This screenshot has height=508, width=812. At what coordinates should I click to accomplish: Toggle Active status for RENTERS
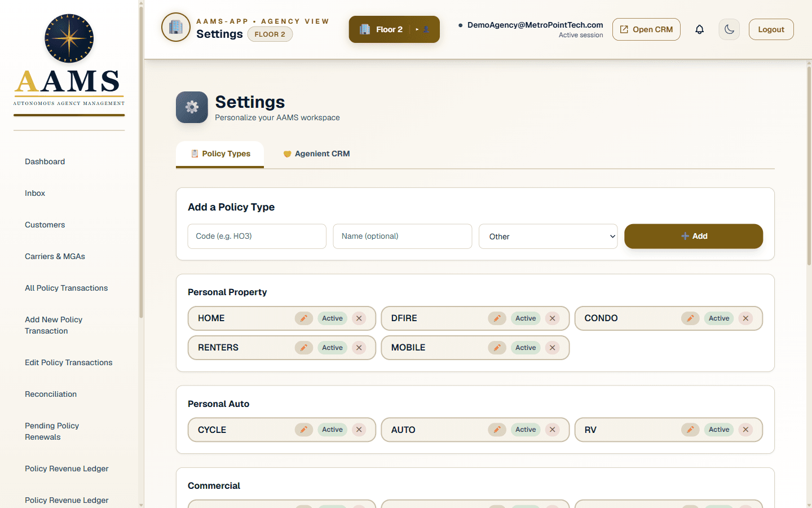332,348
